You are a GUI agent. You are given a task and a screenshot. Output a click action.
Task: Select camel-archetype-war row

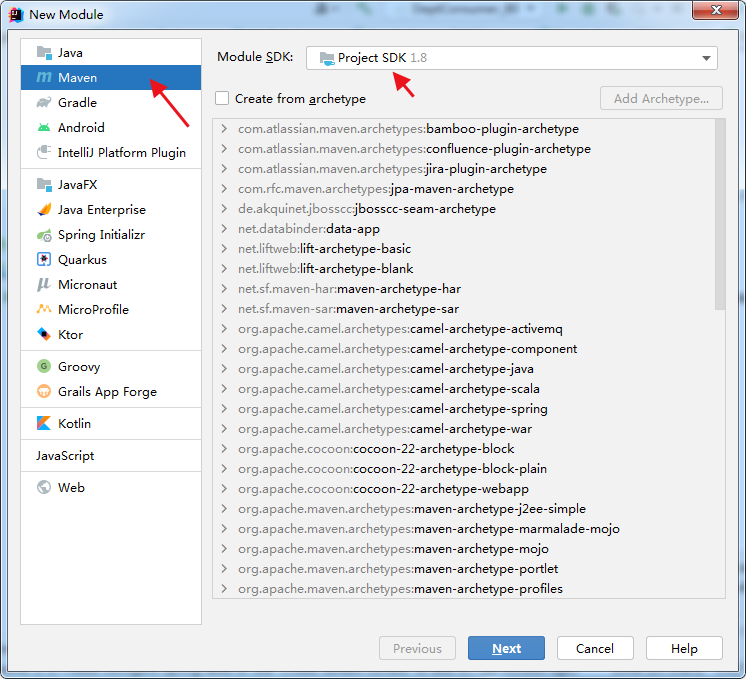point(464,429)
